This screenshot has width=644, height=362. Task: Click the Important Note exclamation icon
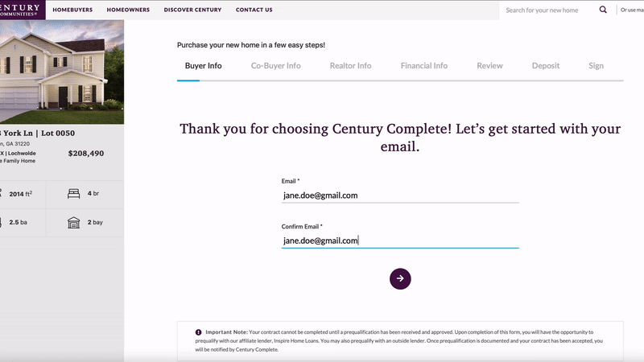pyautogui.click(x=198, y=332)
